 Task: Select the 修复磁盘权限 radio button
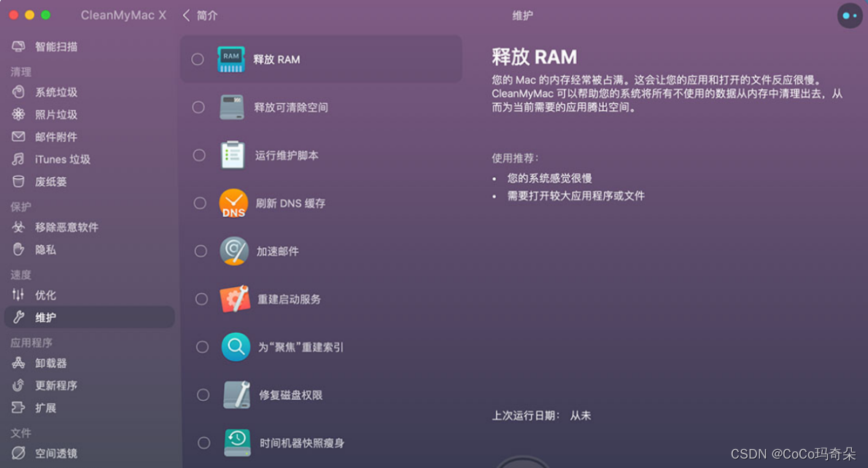[x=204, y=395]
